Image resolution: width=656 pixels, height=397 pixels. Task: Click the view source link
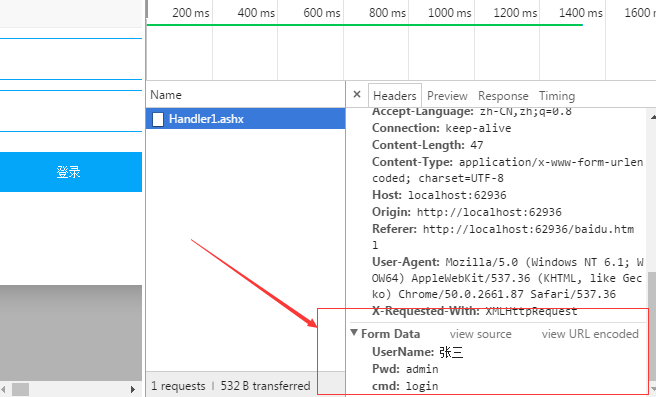point(480,334)
